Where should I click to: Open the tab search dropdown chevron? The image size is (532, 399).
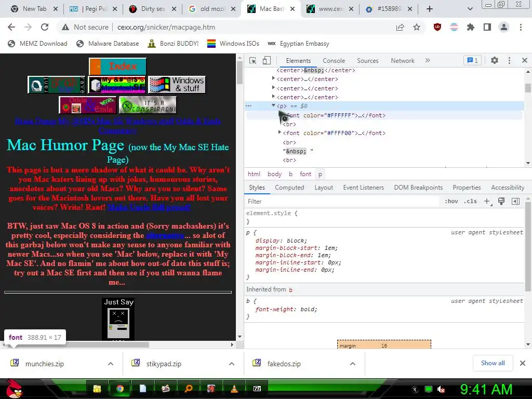click(x=470, y=9)
